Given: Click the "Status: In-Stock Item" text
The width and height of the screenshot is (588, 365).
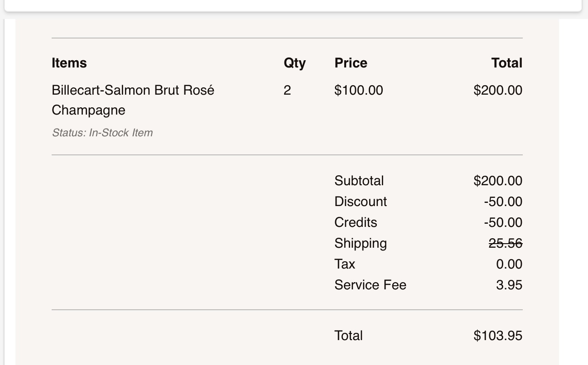Looking at the screenshot, I should pyautogui.click(x=102, y=133).
